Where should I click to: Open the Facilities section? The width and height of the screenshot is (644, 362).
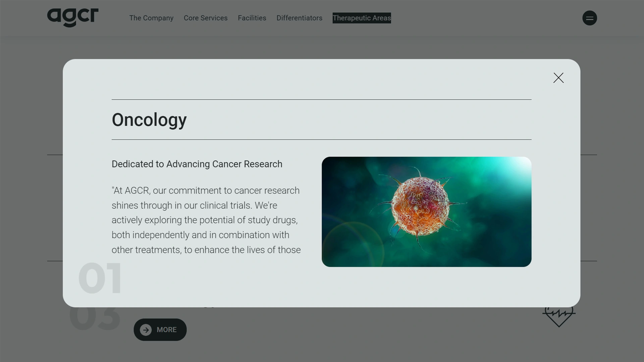(x=252, y=18)
